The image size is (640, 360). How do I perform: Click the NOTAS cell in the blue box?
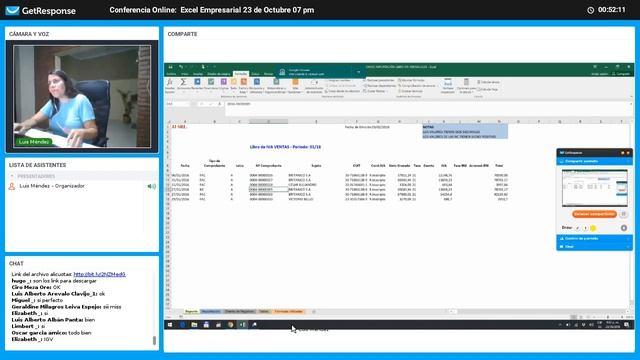click(x=428, y=127)
